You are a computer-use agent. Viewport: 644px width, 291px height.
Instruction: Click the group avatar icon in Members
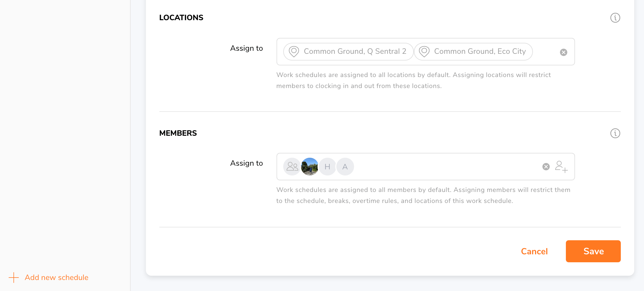click(x=292, y=167)
